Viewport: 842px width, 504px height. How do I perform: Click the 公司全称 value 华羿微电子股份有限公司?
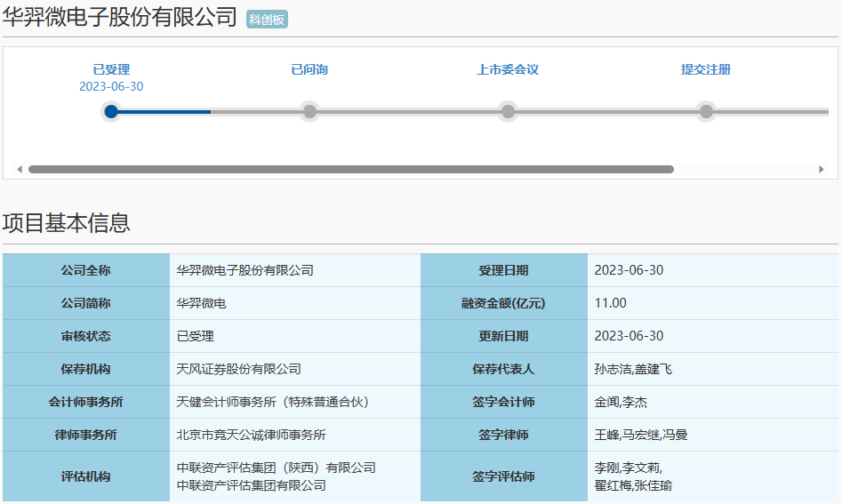245,270
